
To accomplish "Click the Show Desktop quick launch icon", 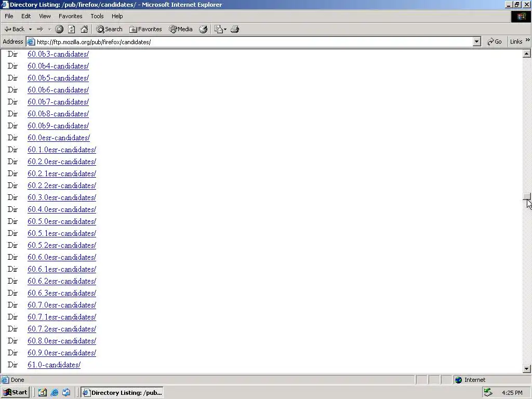I will pyautogui.click(x=43, y=393).
